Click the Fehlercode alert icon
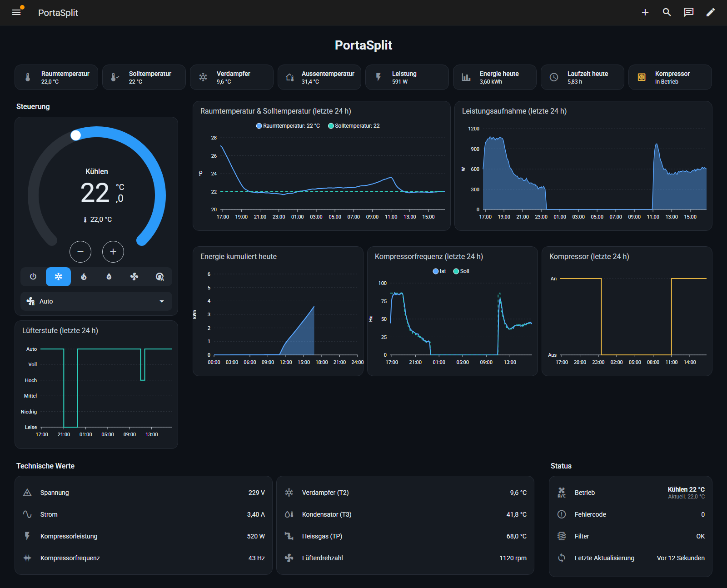This screenshot has height=588, width=727. 562,514
